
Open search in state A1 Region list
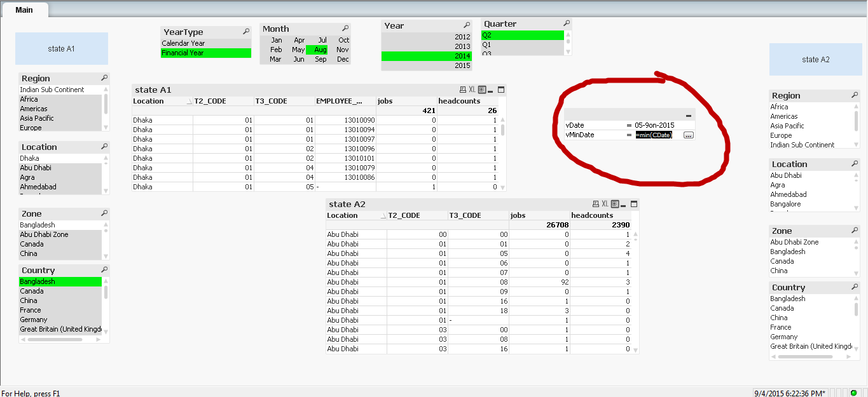[x=104, y=78]
